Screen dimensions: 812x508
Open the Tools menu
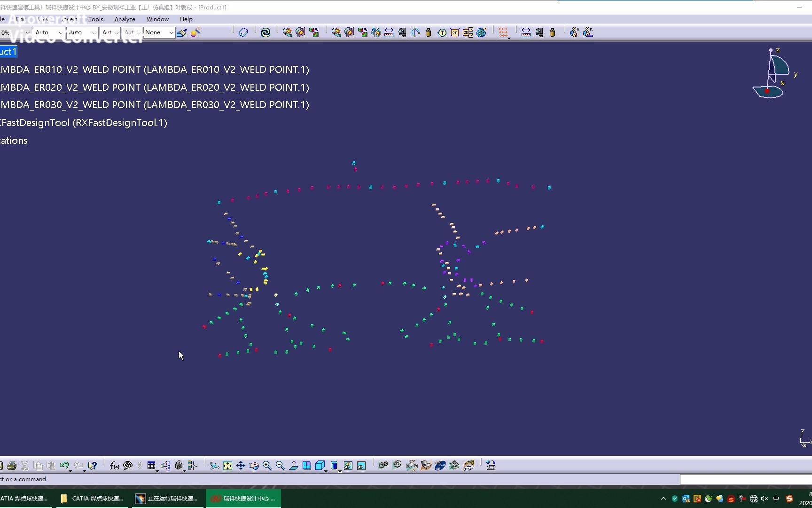[x=95, y=19]
